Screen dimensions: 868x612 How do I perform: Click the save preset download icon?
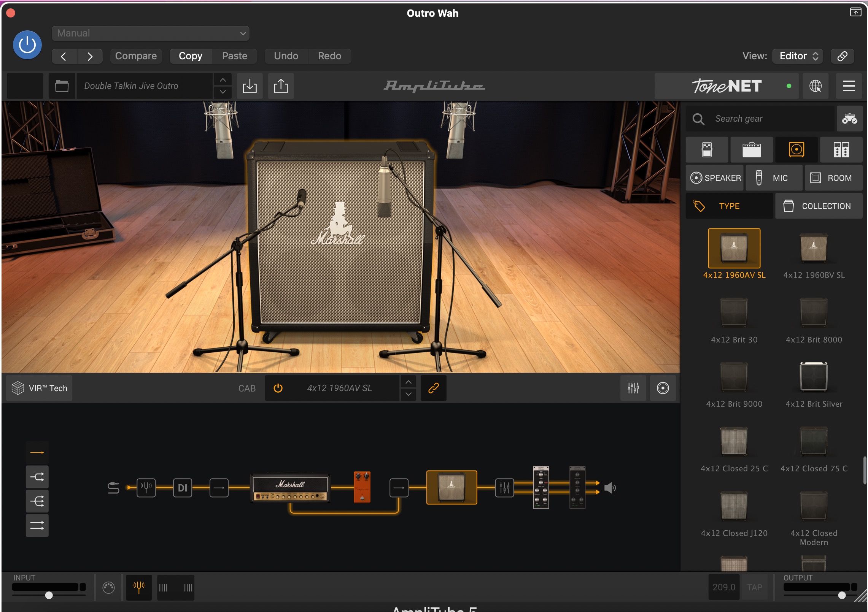pos(250,86)
